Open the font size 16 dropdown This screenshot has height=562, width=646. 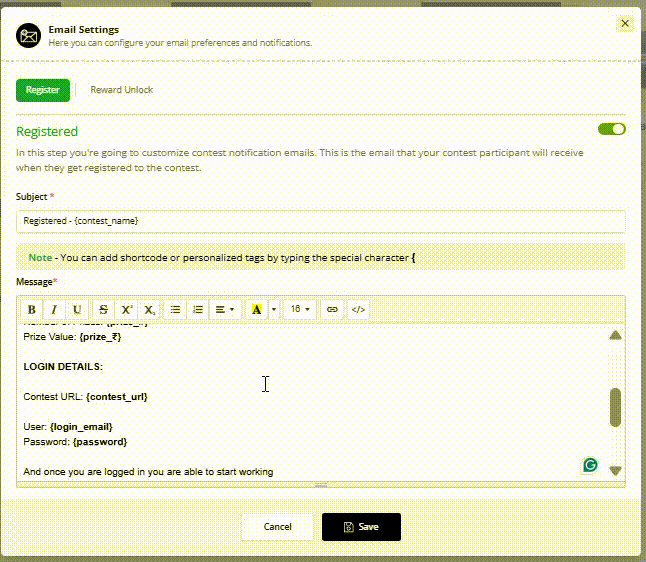[300, 309]
